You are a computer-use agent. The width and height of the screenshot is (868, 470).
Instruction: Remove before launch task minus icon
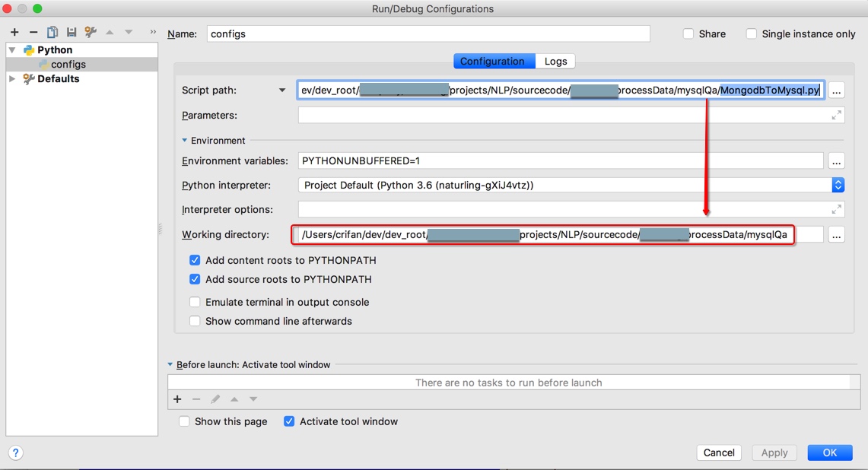point(196,399)
